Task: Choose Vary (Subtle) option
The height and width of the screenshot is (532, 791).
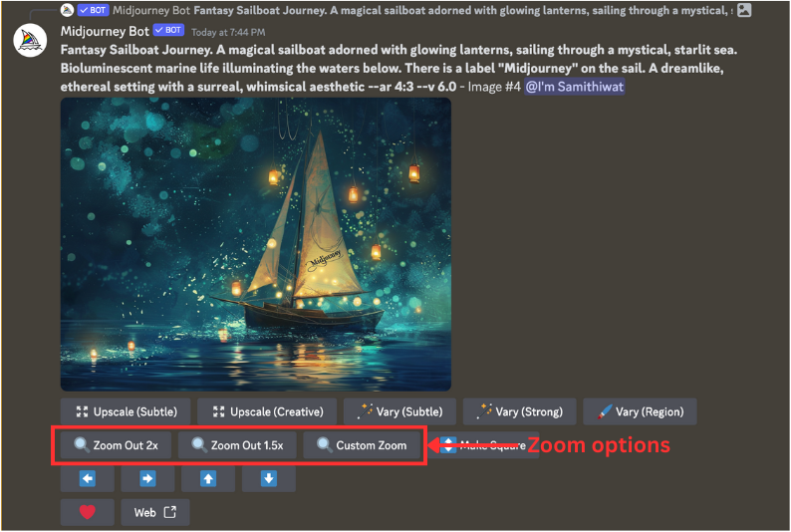Action: click(400, 411)
